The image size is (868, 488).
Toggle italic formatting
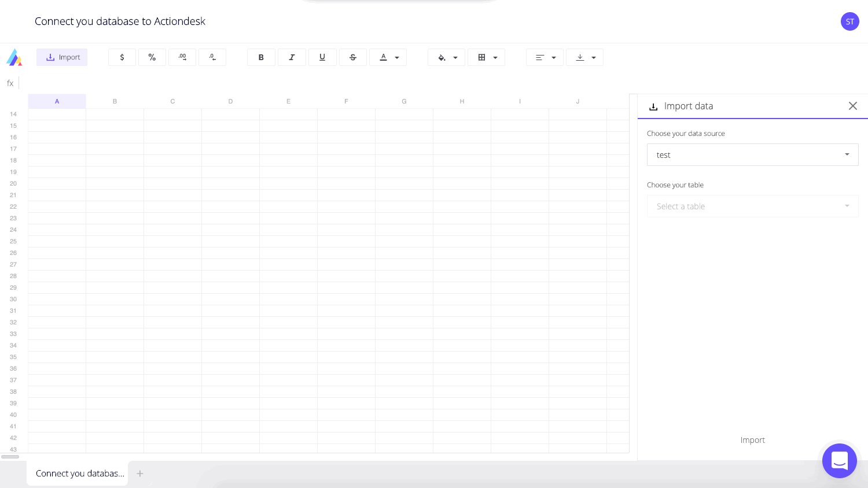tap(292, 57)
